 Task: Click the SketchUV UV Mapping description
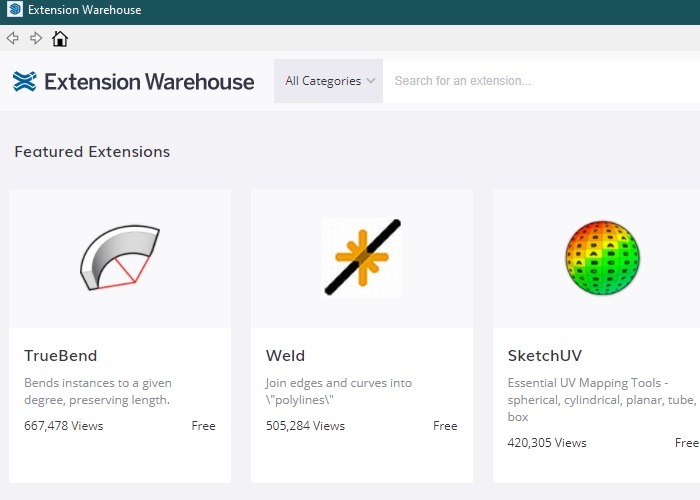click(x=601, y=400)
